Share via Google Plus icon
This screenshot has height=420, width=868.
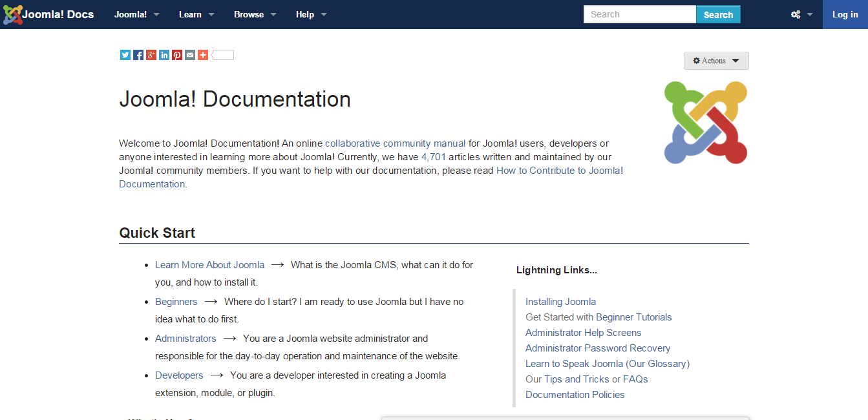pos(151,55)
